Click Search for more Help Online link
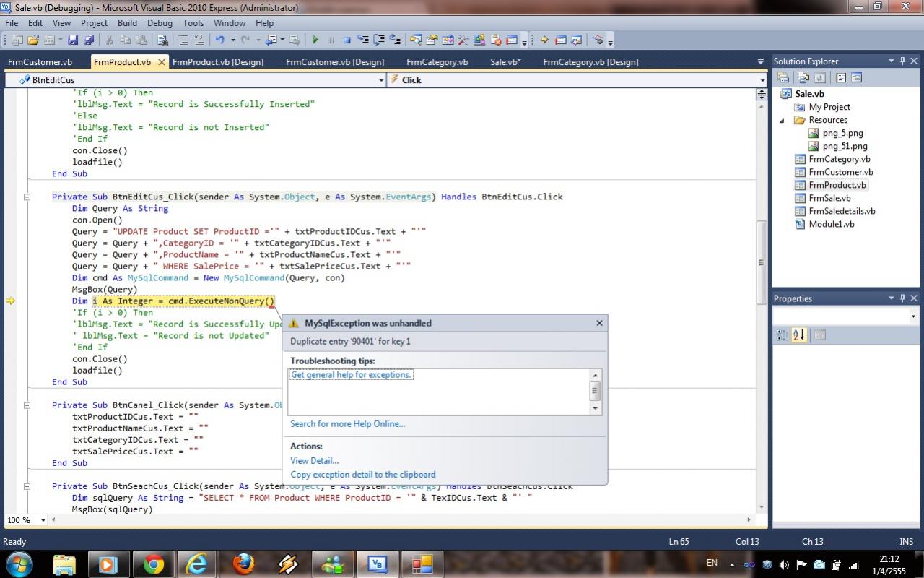This screenshot has height=578, width=924. (348, 424)
